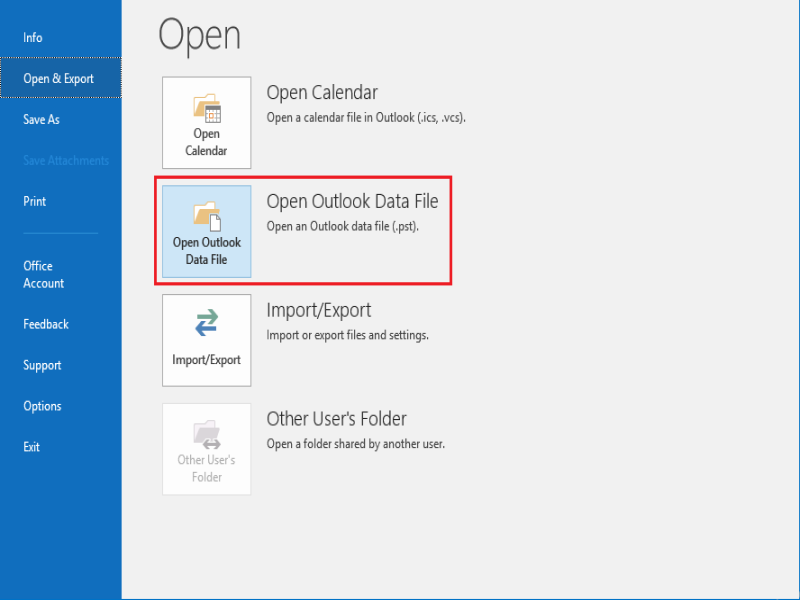800x600 pixels.
Task: Open Outlook Options
Action: coord(42,406)
